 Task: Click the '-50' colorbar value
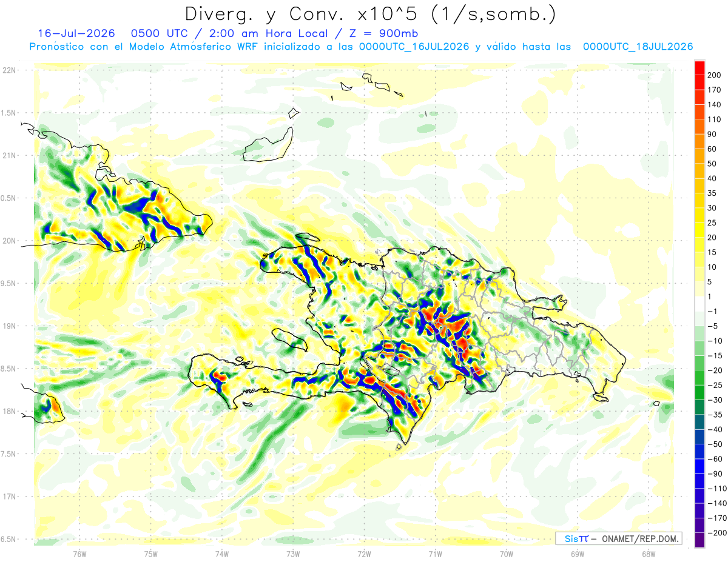click(716, 444)
